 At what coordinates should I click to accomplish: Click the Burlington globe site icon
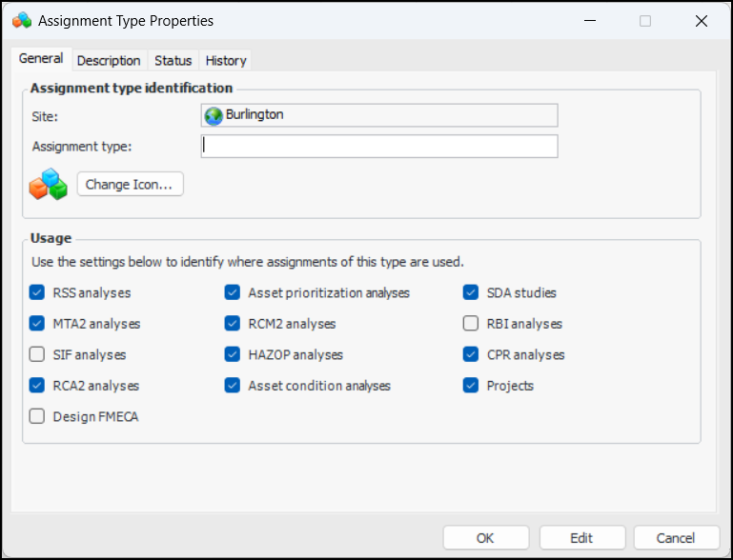tap(214, 115)
